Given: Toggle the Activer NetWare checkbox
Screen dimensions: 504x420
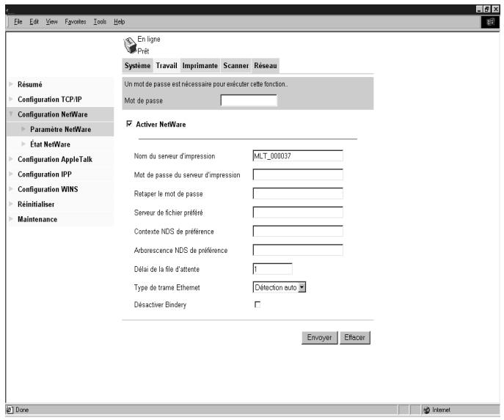Looking at the screenshot, I should pos(129,124).
